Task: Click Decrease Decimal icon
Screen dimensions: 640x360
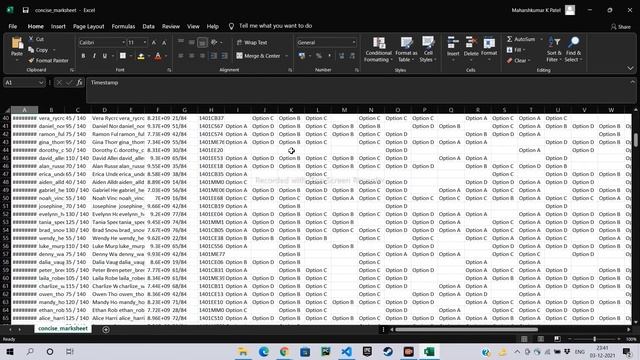Action: [x=352, y=56]
